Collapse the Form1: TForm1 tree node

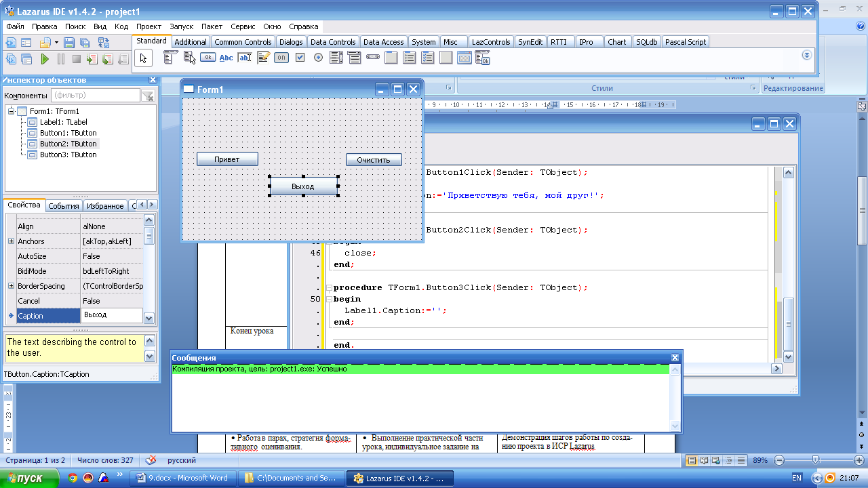pos(11,111)
